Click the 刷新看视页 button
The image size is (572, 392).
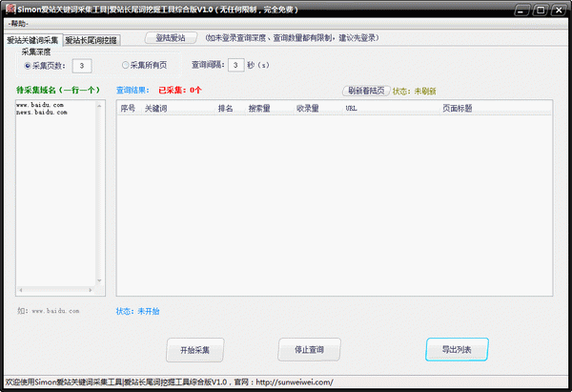point(366,91)
